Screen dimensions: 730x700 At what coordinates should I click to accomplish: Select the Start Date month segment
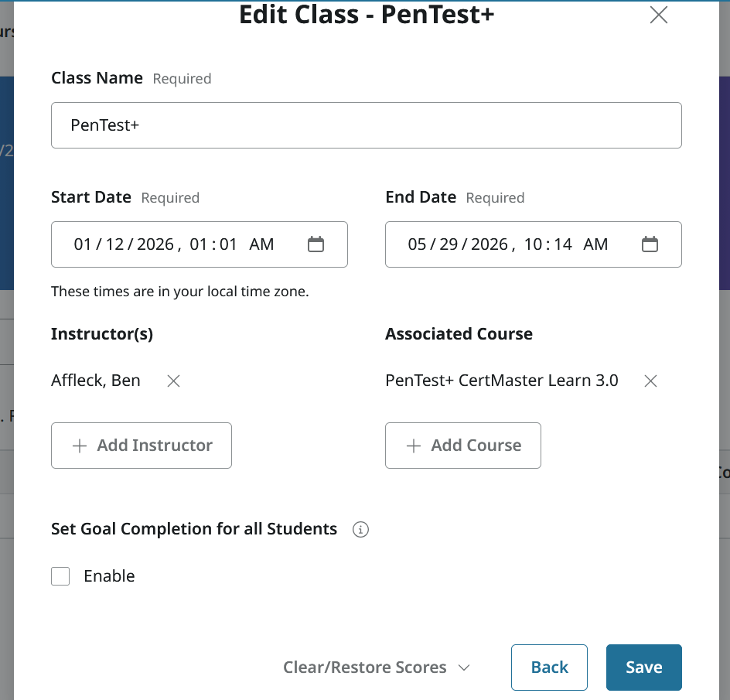click(x=83, y=244)
